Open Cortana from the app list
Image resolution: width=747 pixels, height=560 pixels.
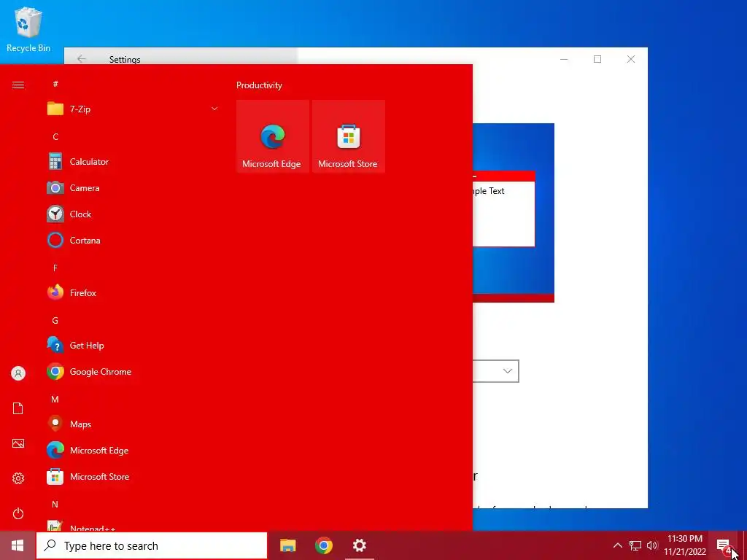133,241
